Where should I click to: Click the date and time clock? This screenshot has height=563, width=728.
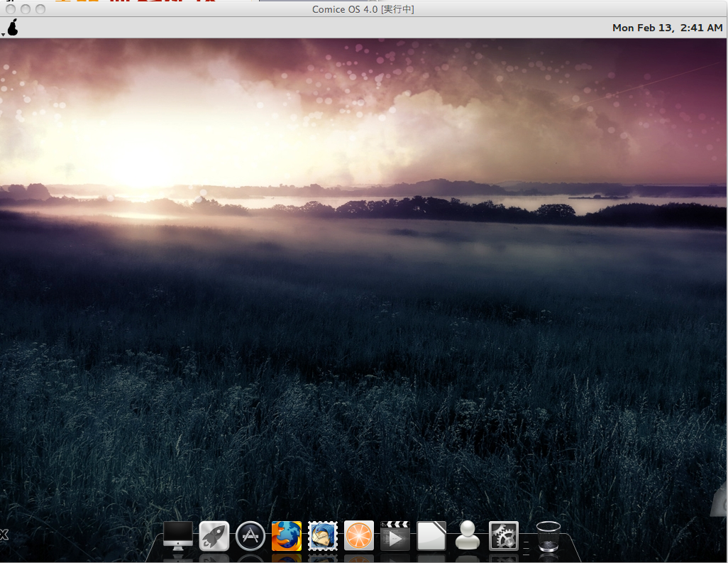click(x=667, y=28)
